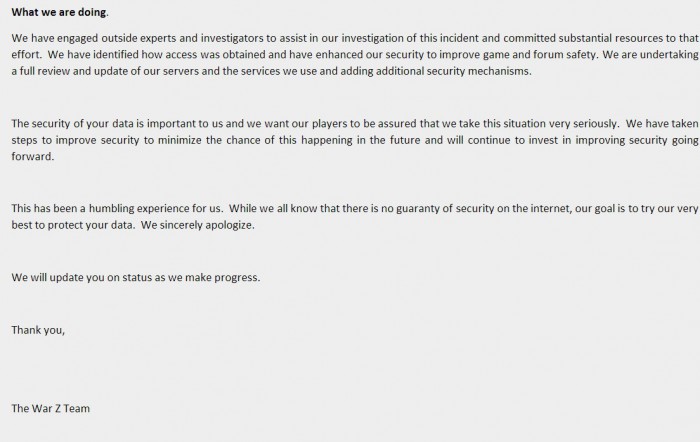Click 'happening in the future' phrase
This screenshot has height=442, width=700.
[361, 140]
